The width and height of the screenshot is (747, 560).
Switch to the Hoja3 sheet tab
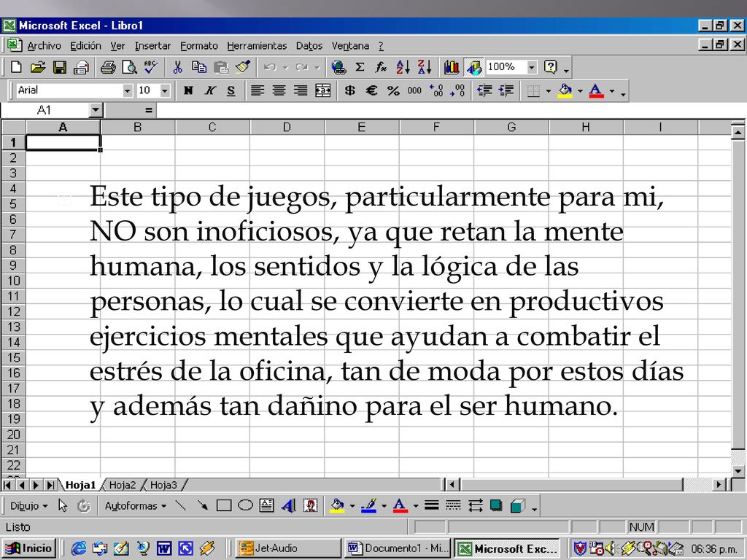click(163, 485)
